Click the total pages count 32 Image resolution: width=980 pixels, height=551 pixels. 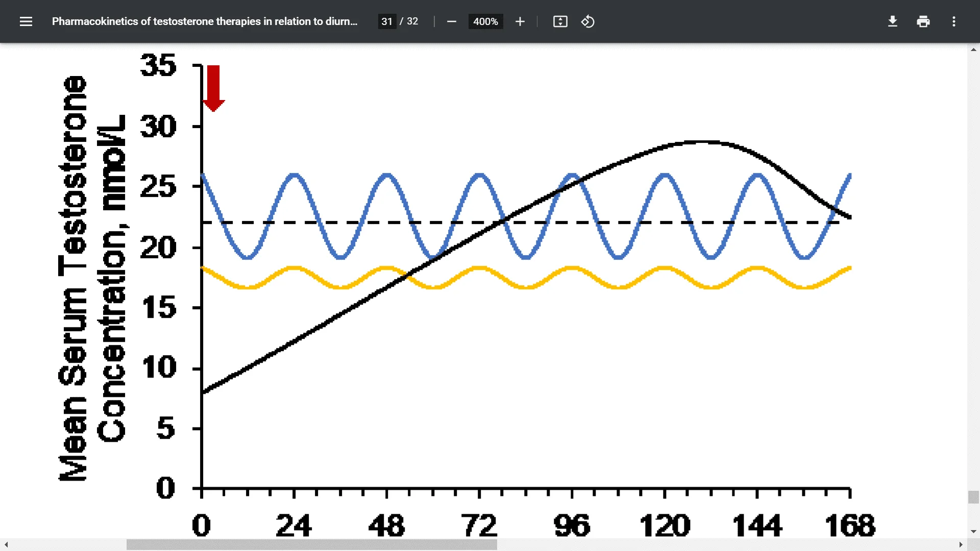click(412, 21)
